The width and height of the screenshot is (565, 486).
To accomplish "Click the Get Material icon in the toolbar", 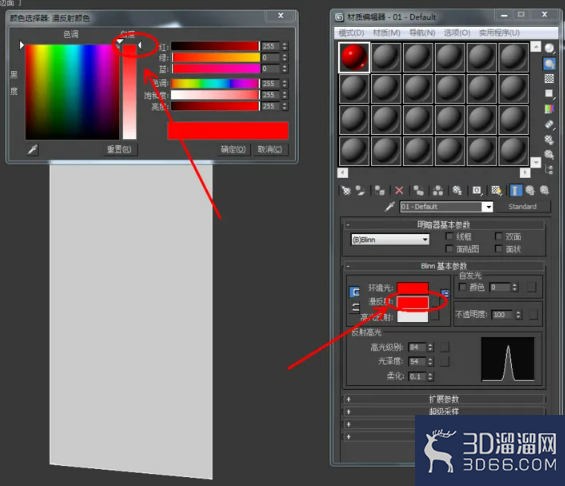I will tap(346, 190).
